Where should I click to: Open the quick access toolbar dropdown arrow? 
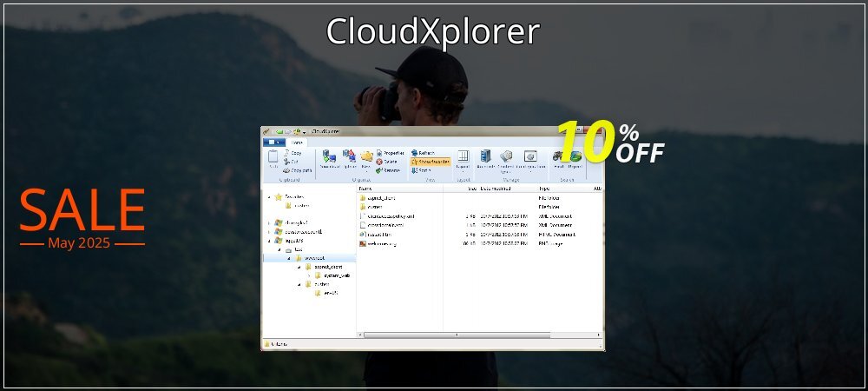pyautogui.click(x=304, y=132)
